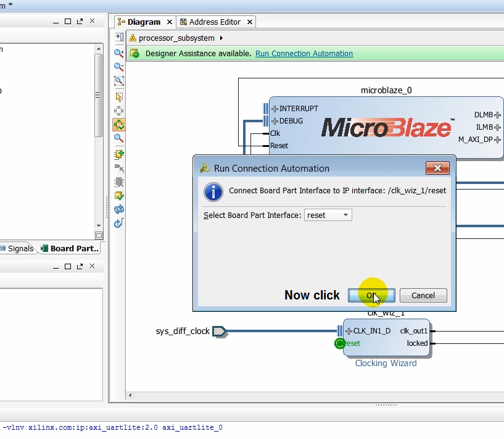
Task: Expand the processor_subsystem breadcrumb
Action: coord(221,37)
